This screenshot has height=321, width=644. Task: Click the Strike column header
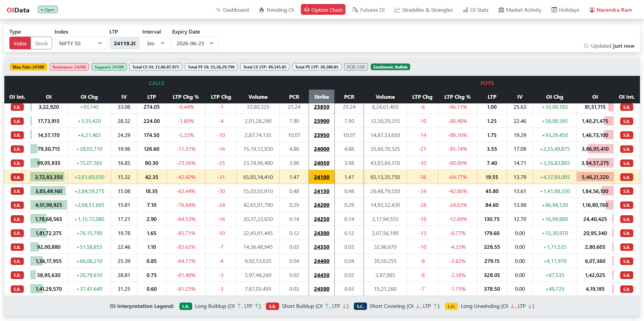(x=322, y=97)
